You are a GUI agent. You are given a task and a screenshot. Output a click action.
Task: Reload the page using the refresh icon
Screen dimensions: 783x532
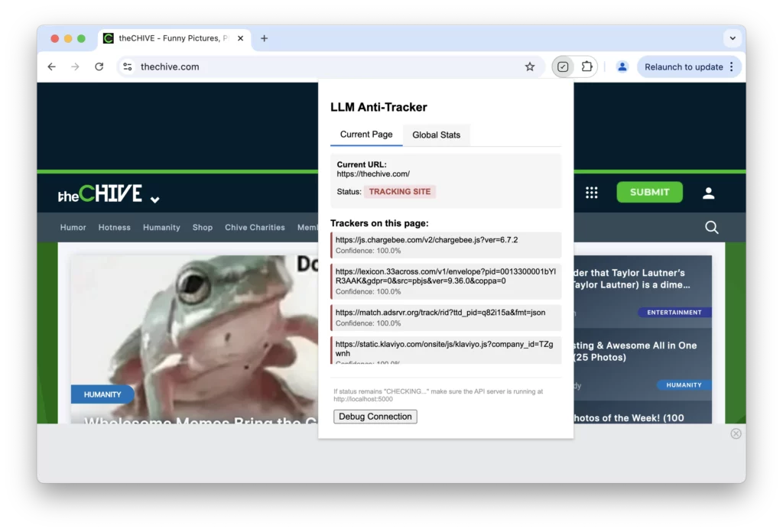coord(99,66)
